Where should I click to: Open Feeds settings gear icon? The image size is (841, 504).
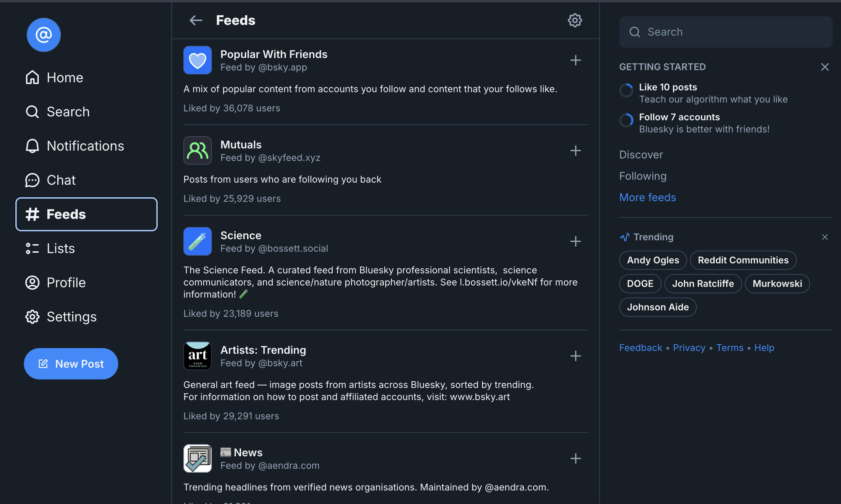click(x=574, y=20)
